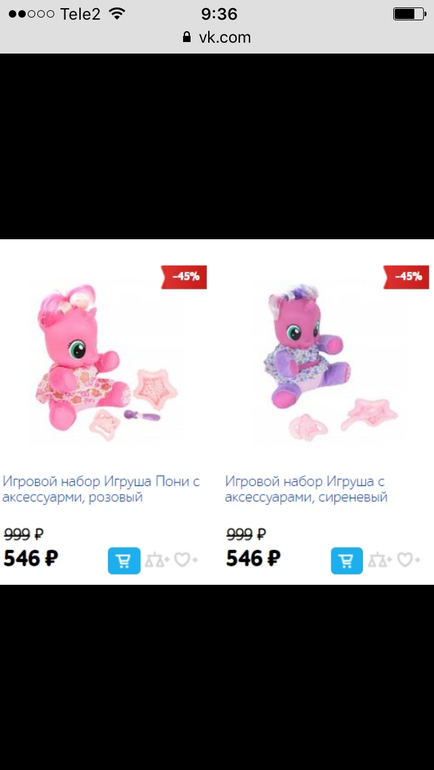Image resolution: width=434 pixels, height=770 pixels.
Task: Tap the vk.com address bar
Action: (217, 37)
